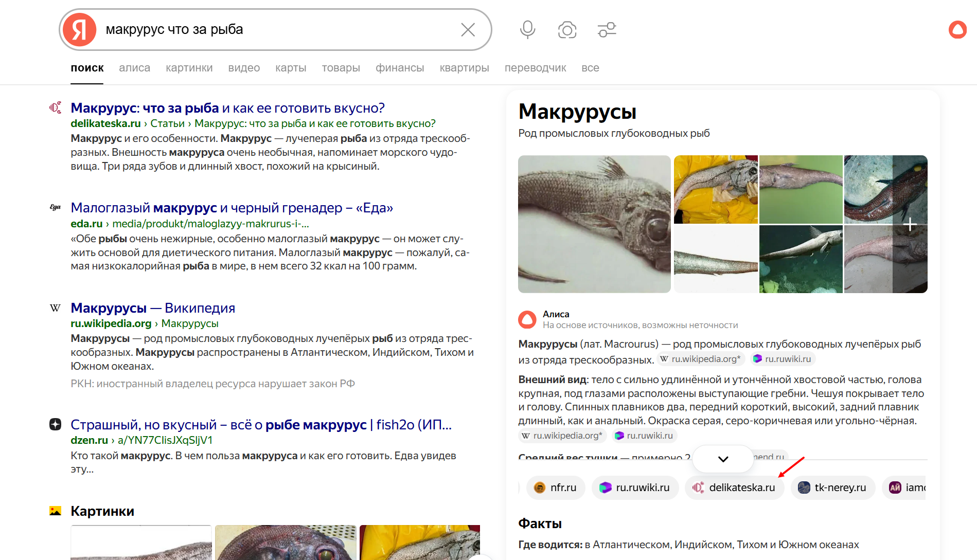The height and width of the screenshot is (560, 977).
Task: Switch to the 'картинки' tab
Action: 189,68
